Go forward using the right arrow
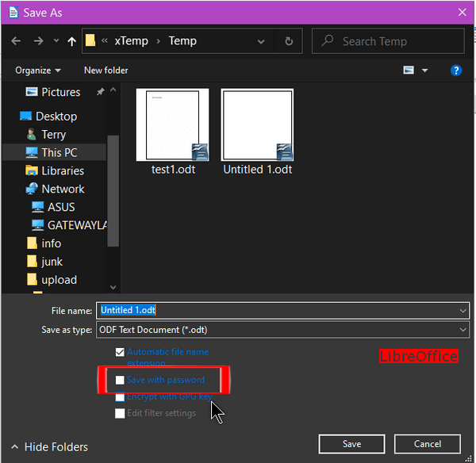Image resolution: width=476 pixels, height=463 pixels. click(38, 40)
